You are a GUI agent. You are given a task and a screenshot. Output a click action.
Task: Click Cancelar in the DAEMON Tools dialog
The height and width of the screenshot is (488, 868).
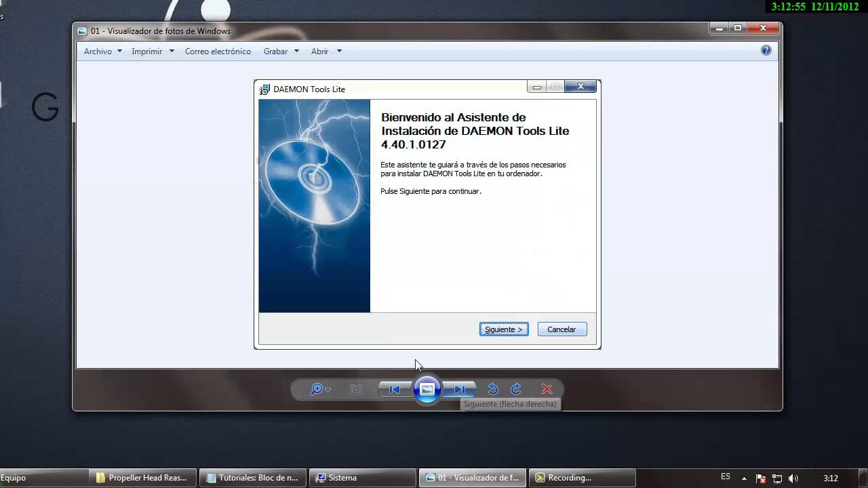click(x=561, y=329)
